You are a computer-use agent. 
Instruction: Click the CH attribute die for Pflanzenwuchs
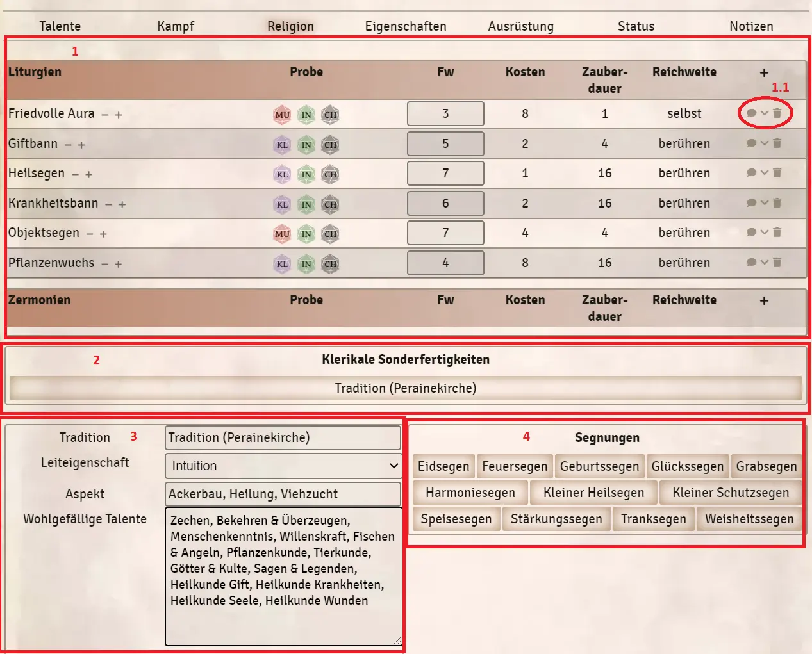pos(330,264)
